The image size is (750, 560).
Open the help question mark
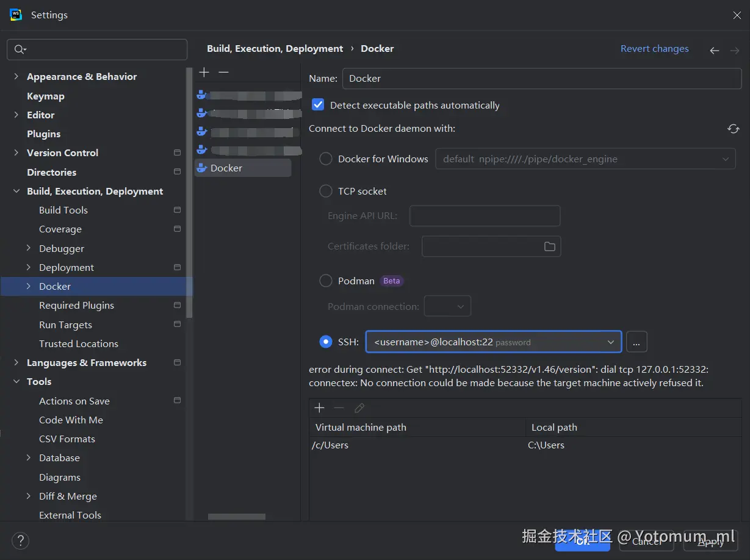pyautogui.click(x=20, y=540)
